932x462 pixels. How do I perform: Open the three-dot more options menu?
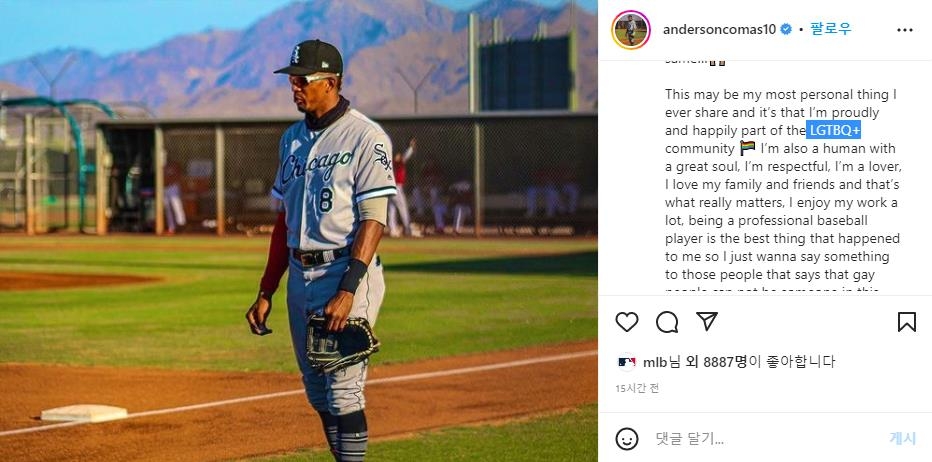(904, 30)
